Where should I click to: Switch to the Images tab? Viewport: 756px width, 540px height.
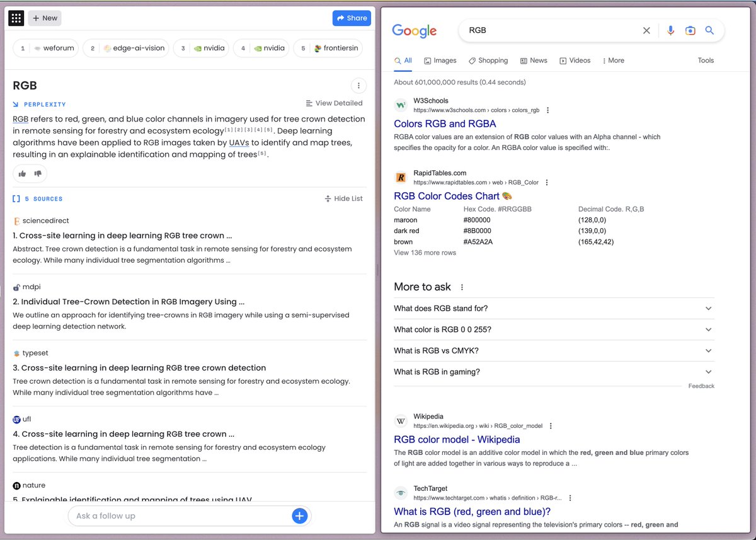coord(440,60)
